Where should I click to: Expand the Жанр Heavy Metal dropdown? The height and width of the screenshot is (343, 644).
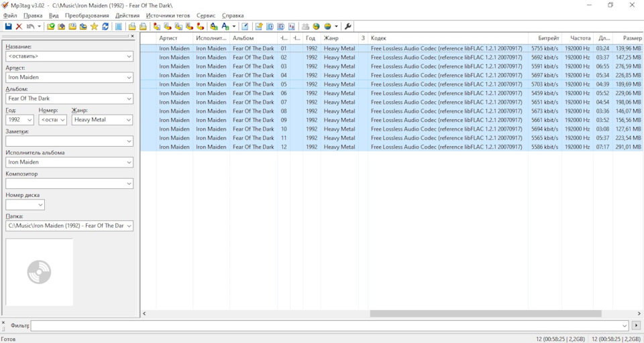(x=129, y=120)
